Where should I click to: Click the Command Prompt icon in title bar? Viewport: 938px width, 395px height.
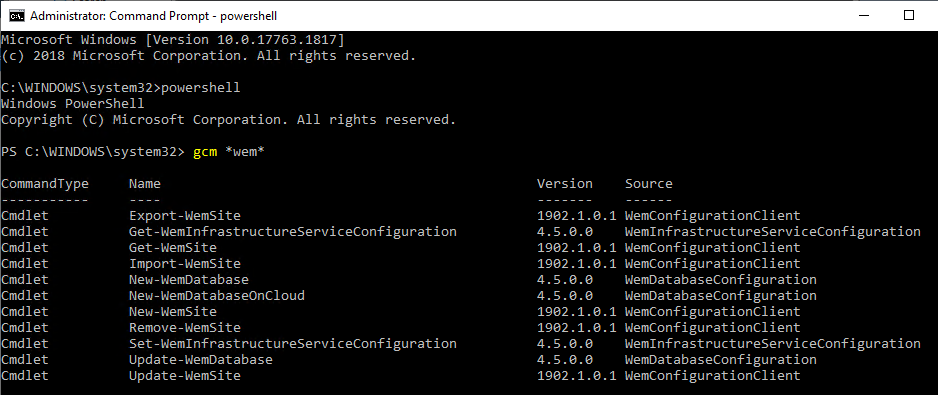point(17,16)
